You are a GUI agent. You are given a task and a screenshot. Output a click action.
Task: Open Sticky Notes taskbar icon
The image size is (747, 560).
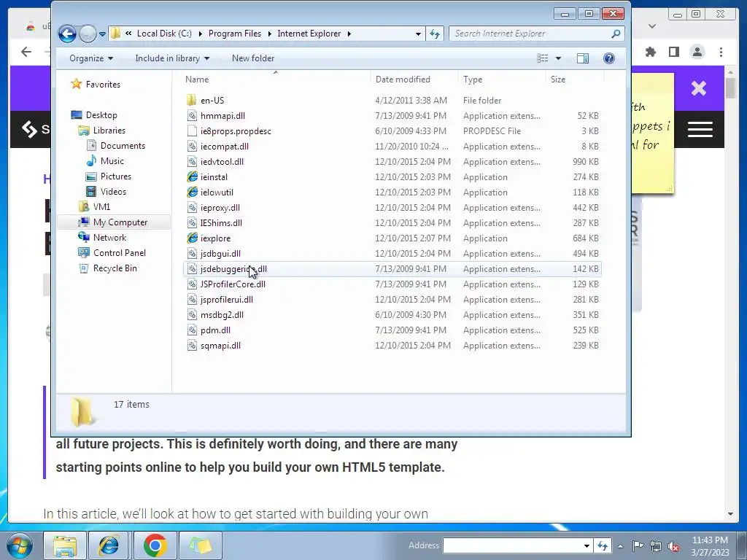pos(200,545)
